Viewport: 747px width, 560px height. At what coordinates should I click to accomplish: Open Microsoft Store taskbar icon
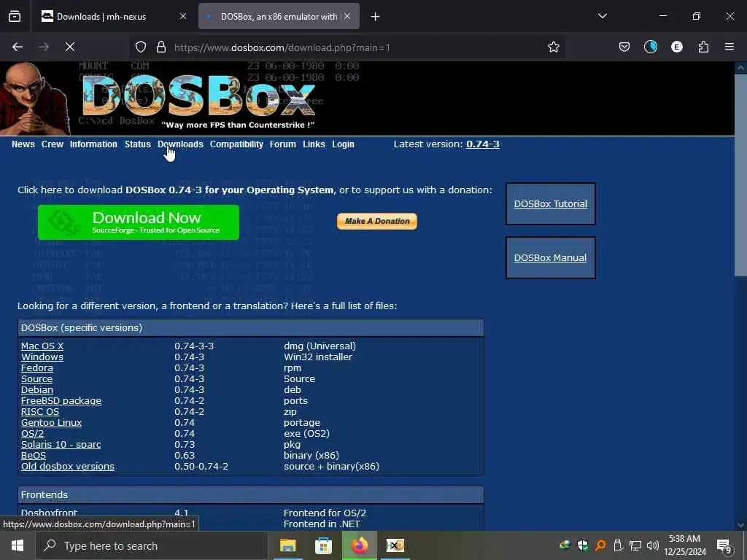click(323, 545)
